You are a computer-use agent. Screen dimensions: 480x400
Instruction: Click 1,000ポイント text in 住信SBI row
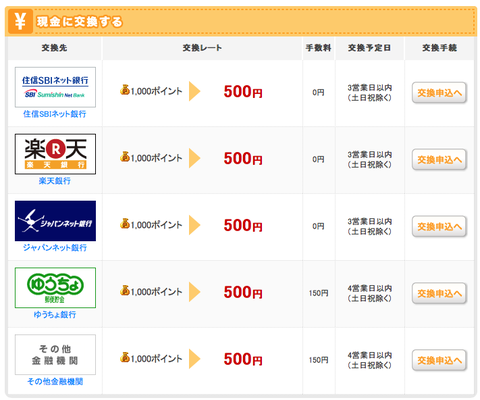(x=156, y=91)
